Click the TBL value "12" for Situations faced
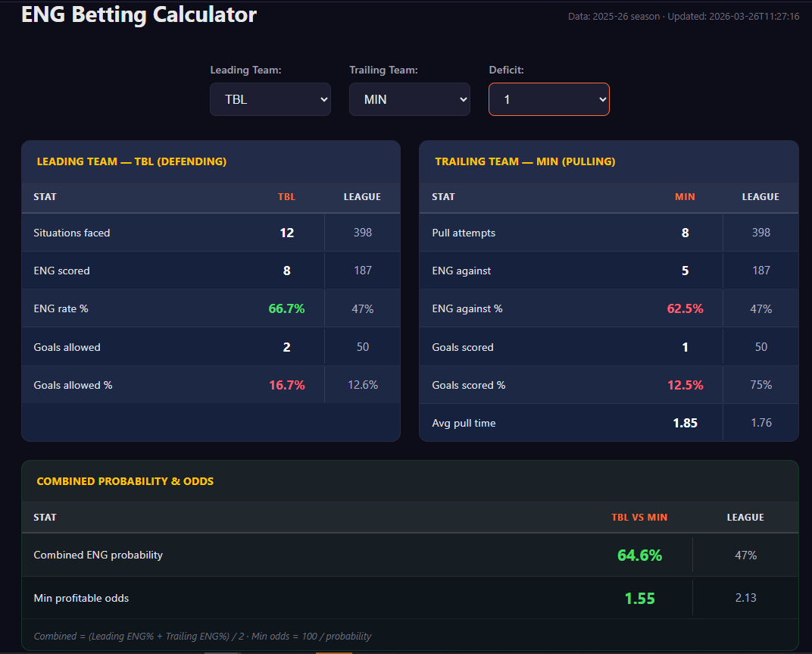Screen dimensions: 812x654 [286, 233]
